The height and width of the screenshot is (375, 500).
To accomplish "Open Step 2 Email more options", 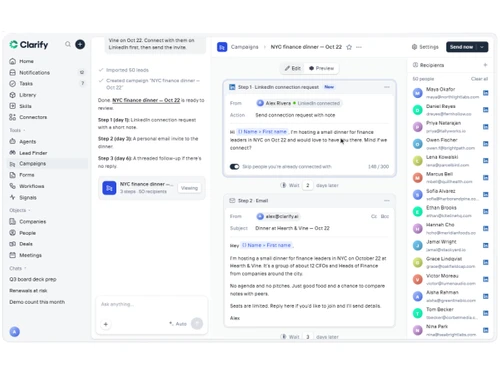I will 387,201.
